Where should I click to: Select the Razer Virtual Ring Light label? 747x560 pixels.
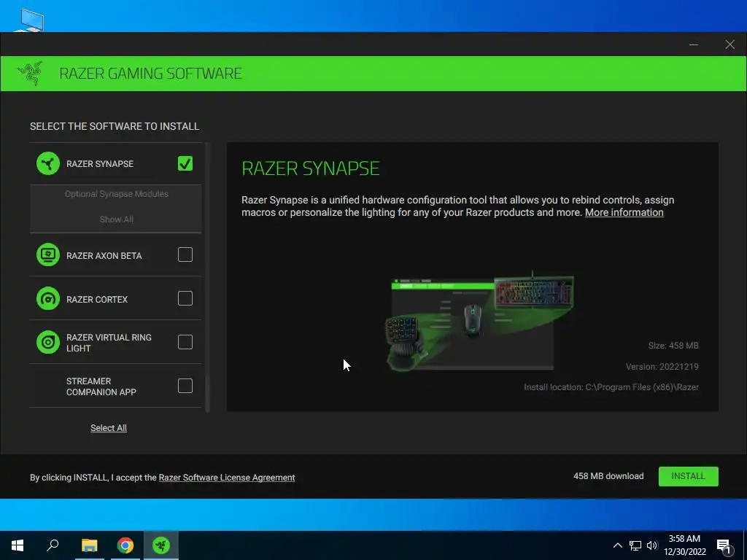109,343
